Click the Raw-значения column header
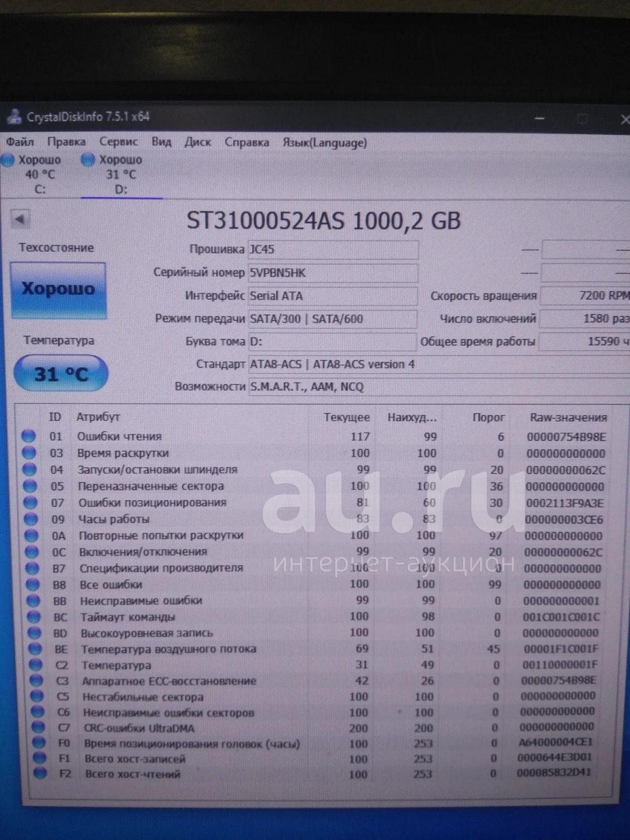The image size is (630, 840). (x=569, y=418)
